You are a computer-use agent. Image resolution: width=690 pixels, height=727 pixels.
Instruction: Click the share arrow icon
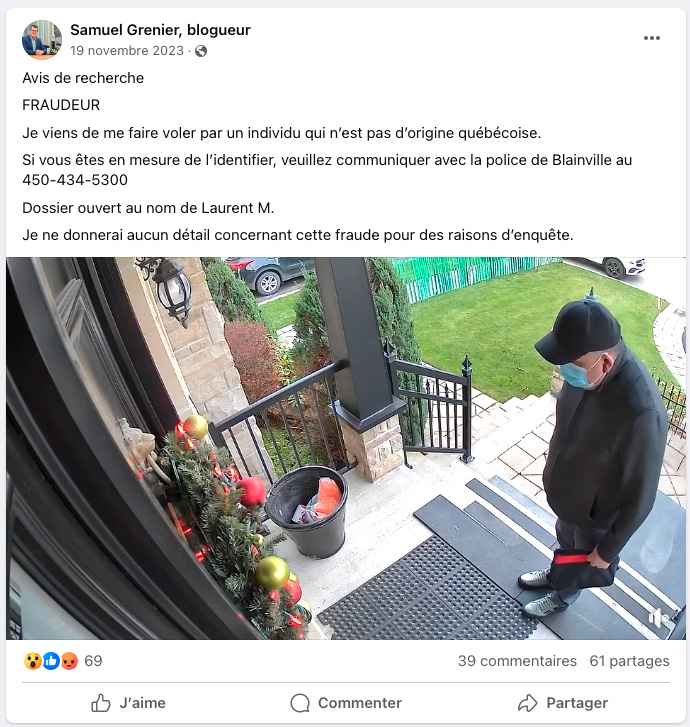tap(528, 703)
